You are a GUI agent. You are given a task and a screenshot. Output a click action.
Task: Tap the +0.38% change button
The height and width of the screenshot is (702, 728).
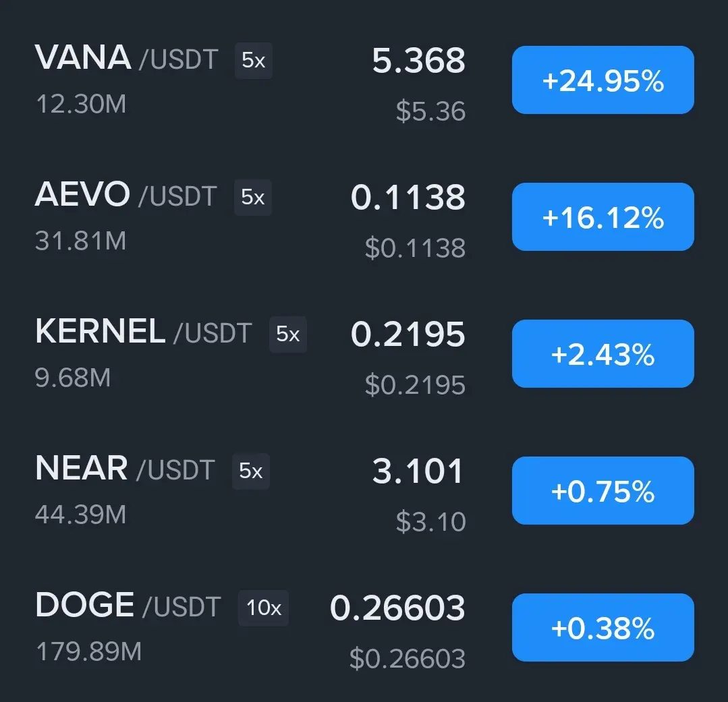point(603,627)
